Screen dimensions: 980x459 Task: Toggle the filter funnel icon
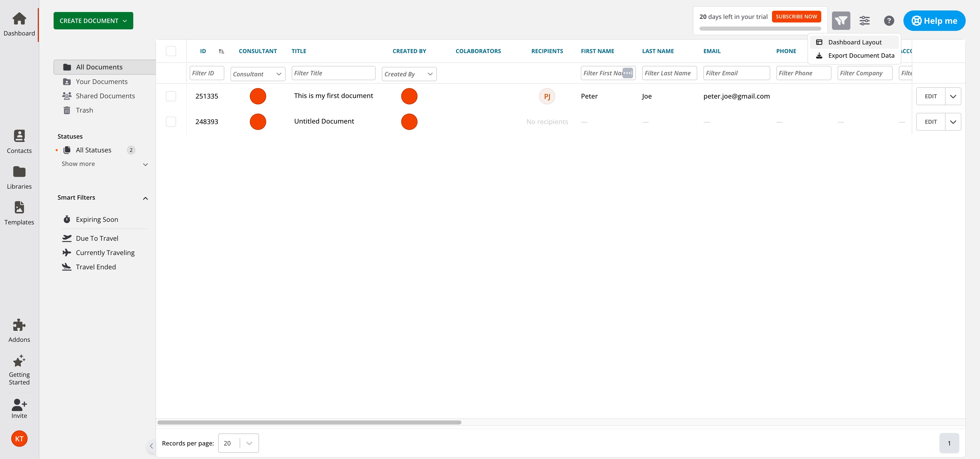[841, 21]
